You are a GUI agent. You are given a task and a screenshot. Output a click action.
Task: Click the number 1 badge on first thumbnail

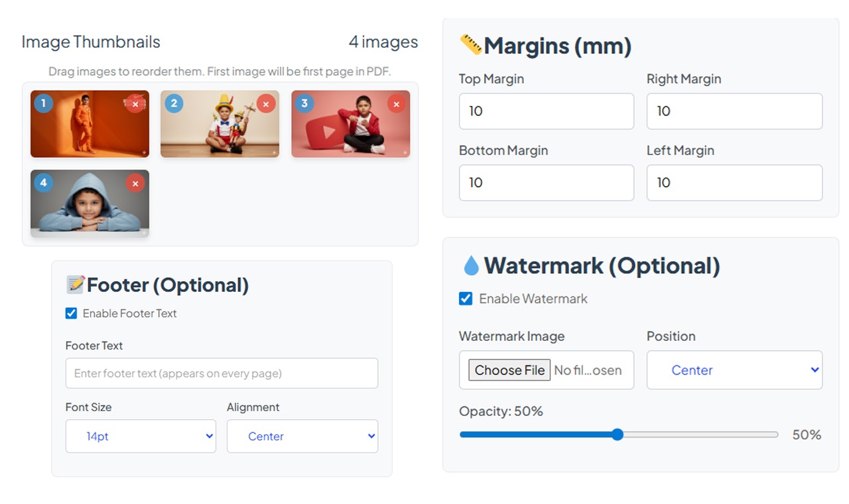coord(44,103)
